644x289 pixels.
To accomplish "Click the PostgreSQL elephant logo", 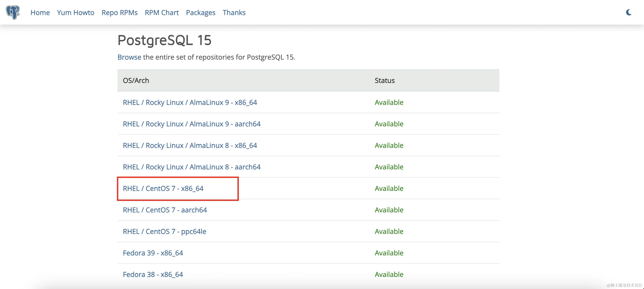I will 13,12.
